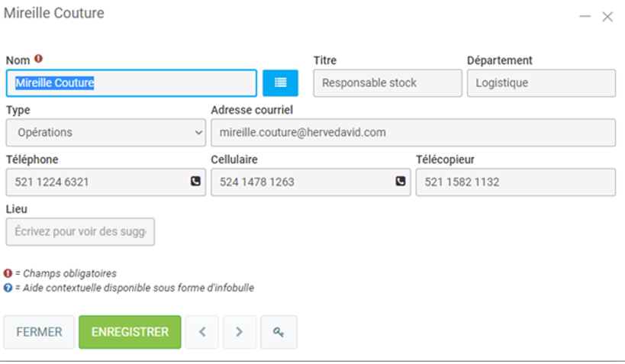Click the Titre field showing Responsable stock

pos(387,83)
